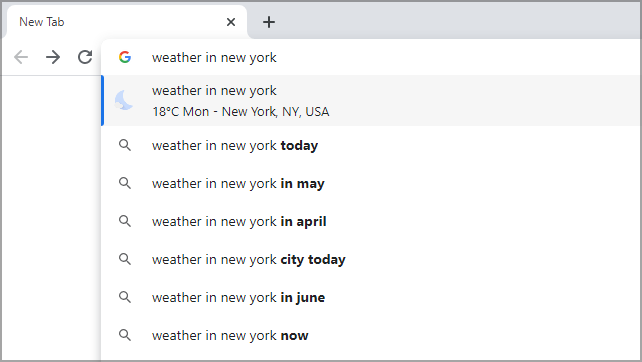Click the search icon beside 'today' suggestion
The image size is (642, 362).
125,145
